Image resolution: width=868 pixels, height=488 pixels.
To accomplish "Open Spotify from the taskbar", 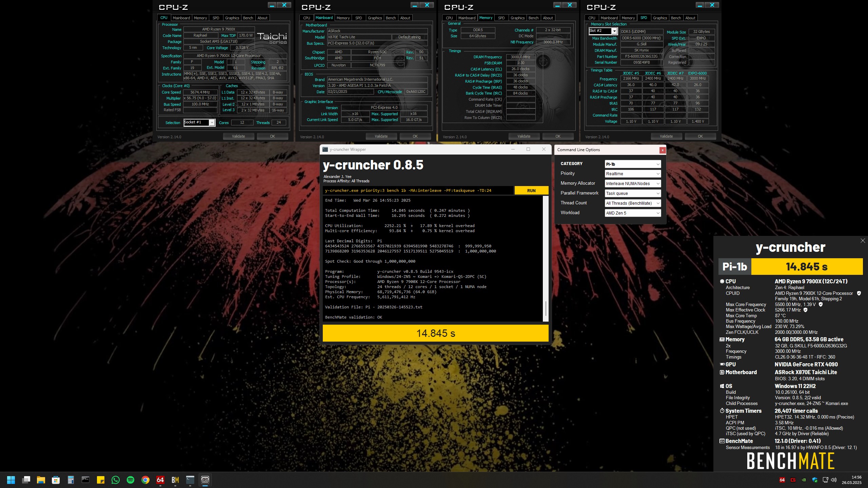I will coord(130,480).
